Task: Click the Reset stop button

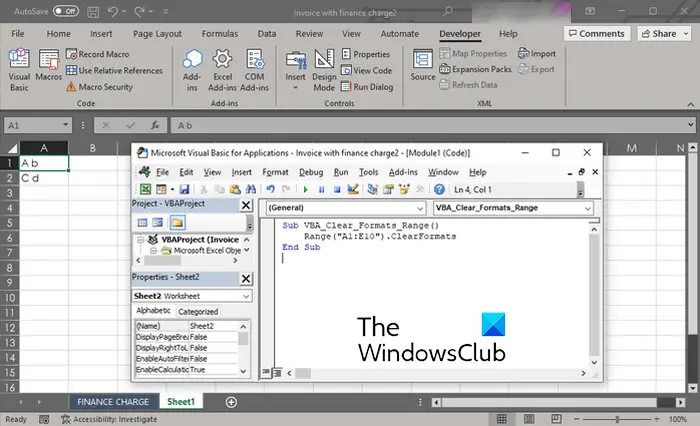Action: point(337,189)
